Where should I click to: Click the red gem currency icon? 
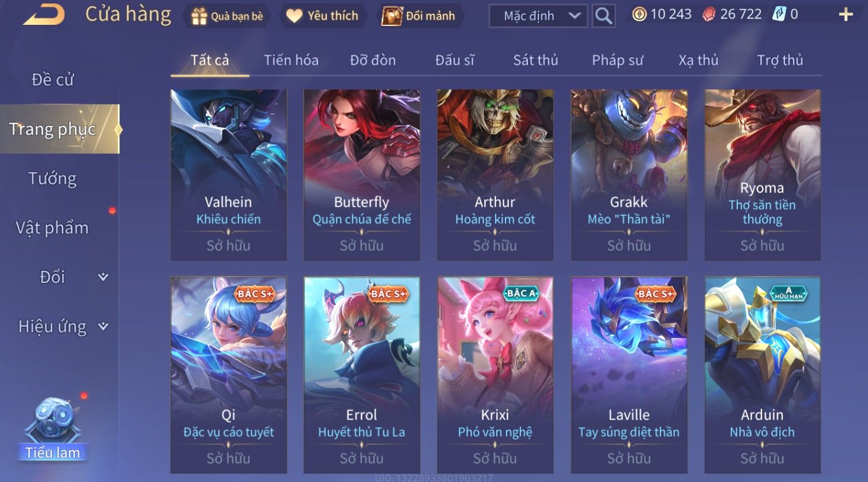click(709, 14)
